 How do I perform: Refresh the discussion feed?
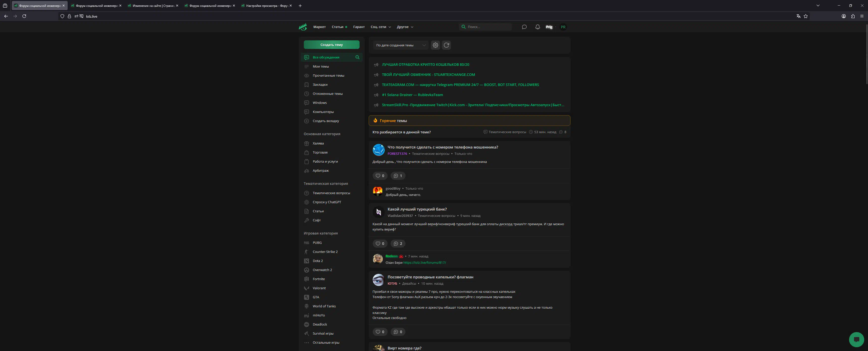point(446,45)
